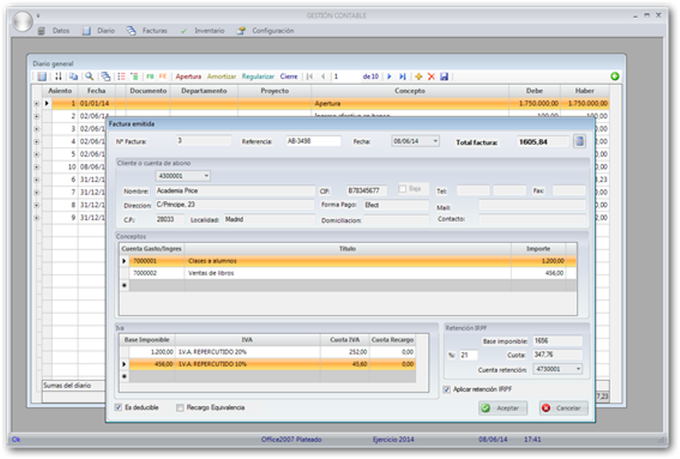Click the round application orb button
Image resolution: width=680 pixels, height=459 pixels.
point(23,21)
